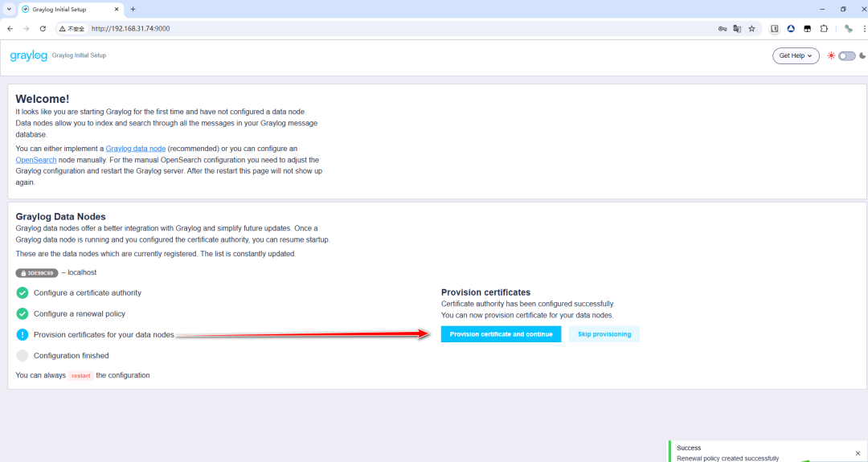
Task: Click the blue triangle extension icon
Action: [791, 29]
